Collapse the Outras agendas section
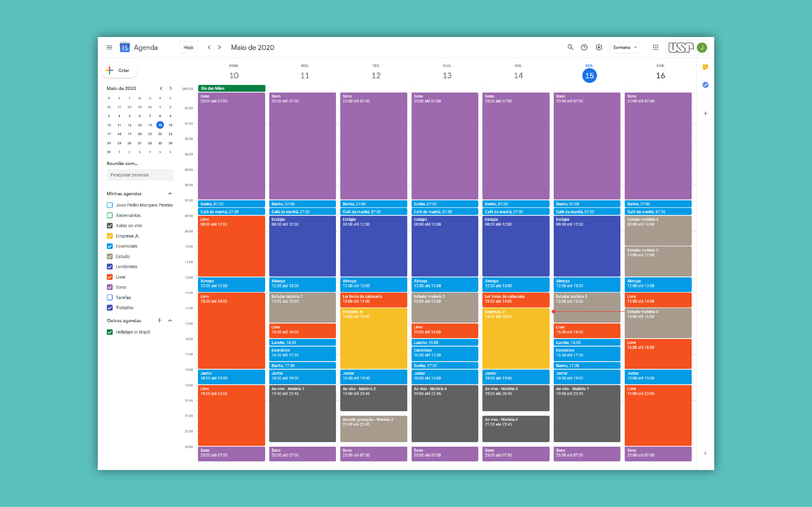This screenshot has height=507, width=812. (170, 321)
